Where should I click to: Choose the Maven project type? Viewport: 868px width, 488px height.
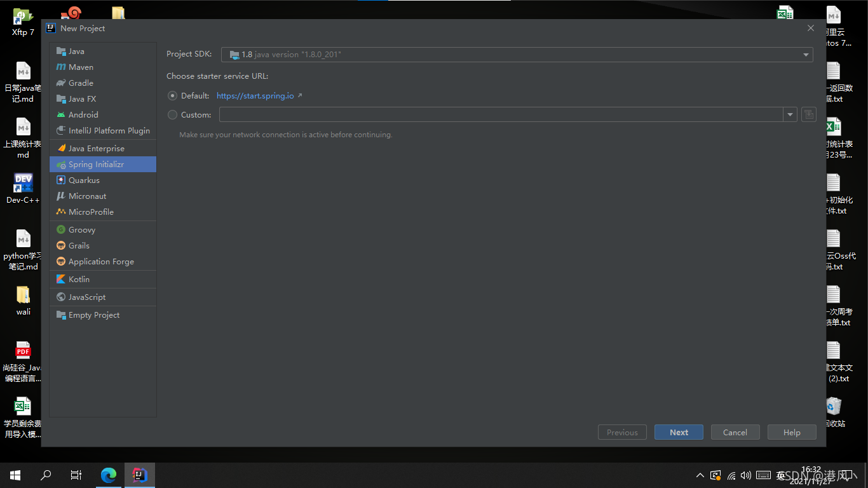(x=103, y=67)
